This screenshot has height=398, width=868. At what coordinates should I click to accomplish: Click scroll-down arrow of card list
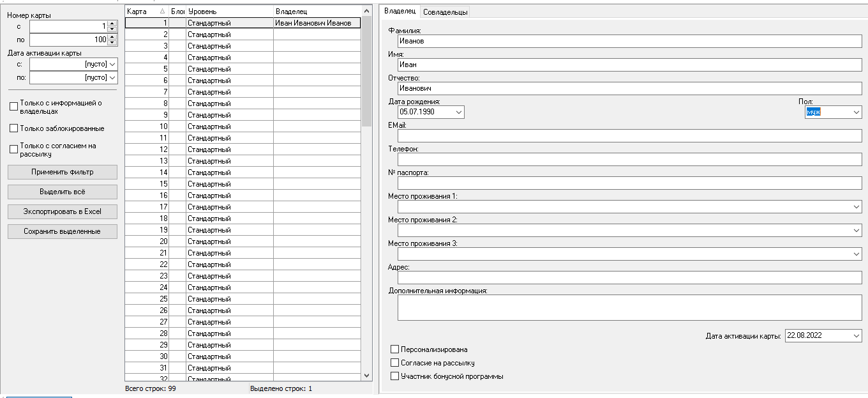point(366,376)
